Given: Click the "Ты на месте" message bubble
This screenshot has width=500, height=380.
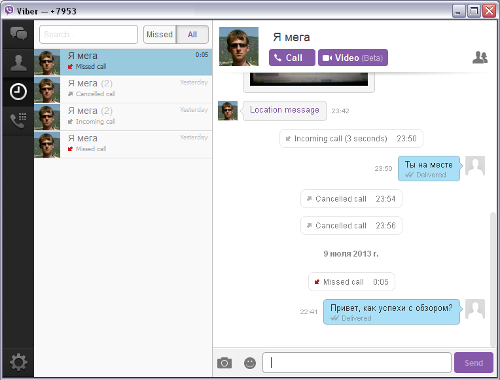Looking at the screenshot, I should pyautogui.click(x=429, y=169).
